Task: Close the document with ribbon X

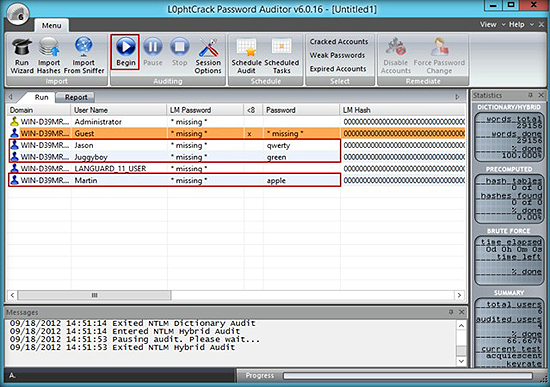Action: pos(541,25)
